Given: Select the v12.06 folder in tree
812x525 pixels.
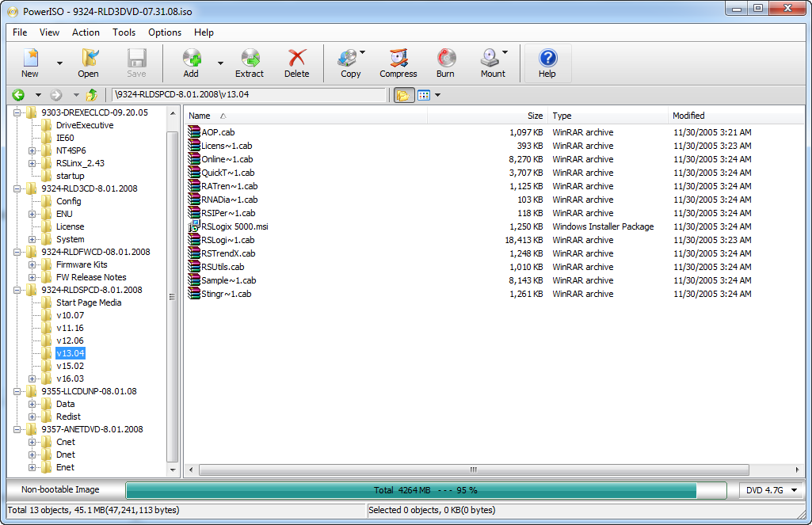Looking at the screenshot, I should (x=70, y=340).
